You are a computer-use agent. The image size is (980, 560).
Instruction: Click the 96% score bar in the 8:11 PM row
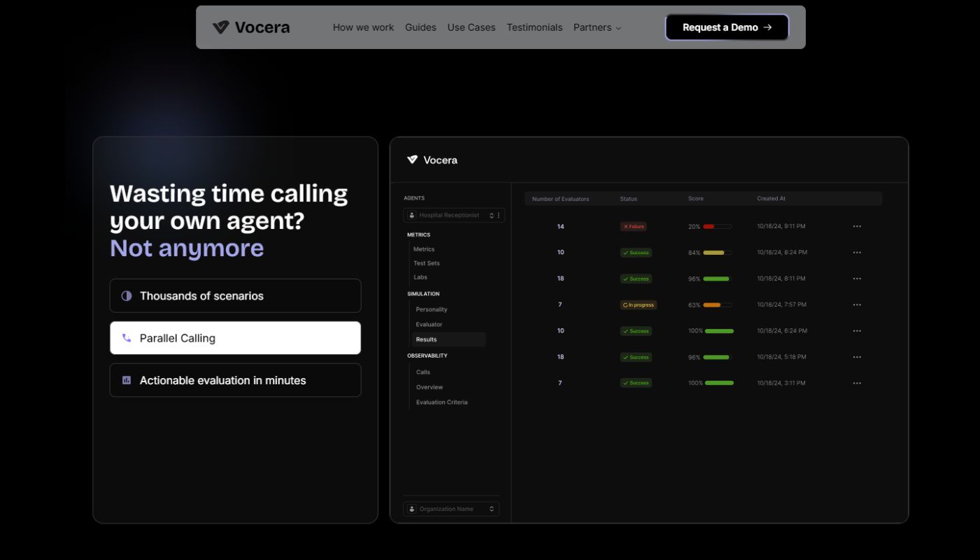718,279
